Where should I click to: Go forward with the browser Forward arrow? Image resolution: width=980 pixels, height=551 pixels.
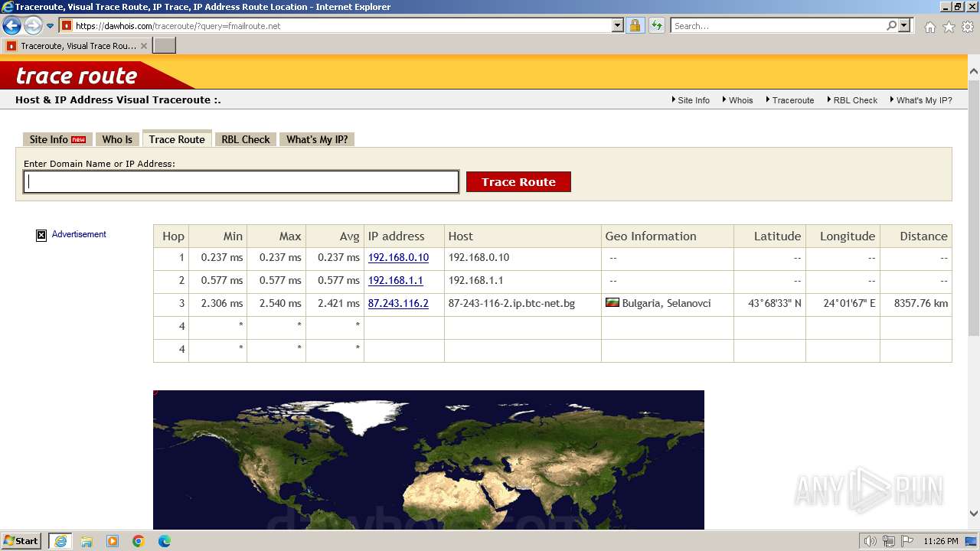pos(33,26)
